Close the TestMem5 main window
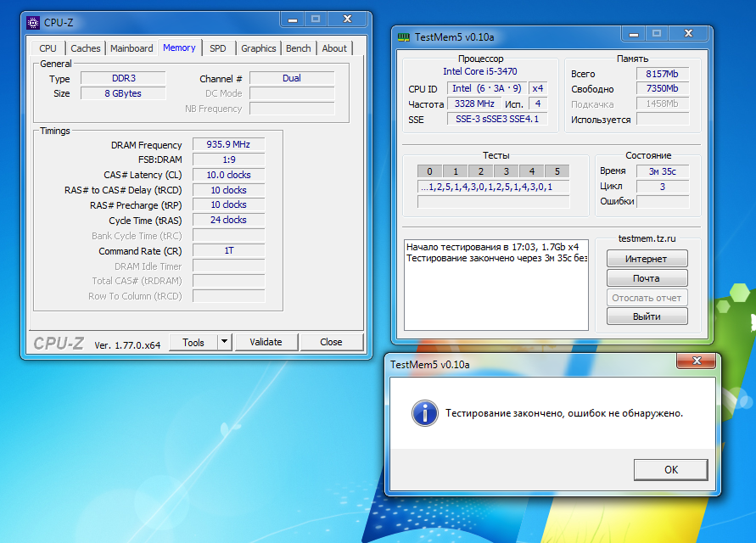Screen dimensions: 756x543 (x=688, y=34)
